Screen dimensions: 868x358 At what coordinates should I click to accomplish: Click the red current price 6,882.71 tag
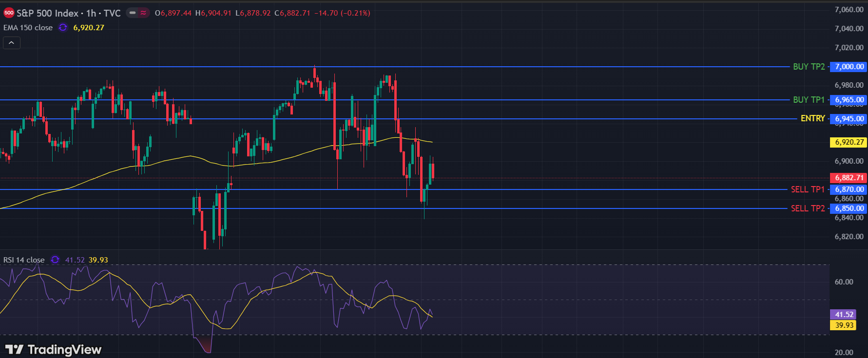tap(849, 178)
